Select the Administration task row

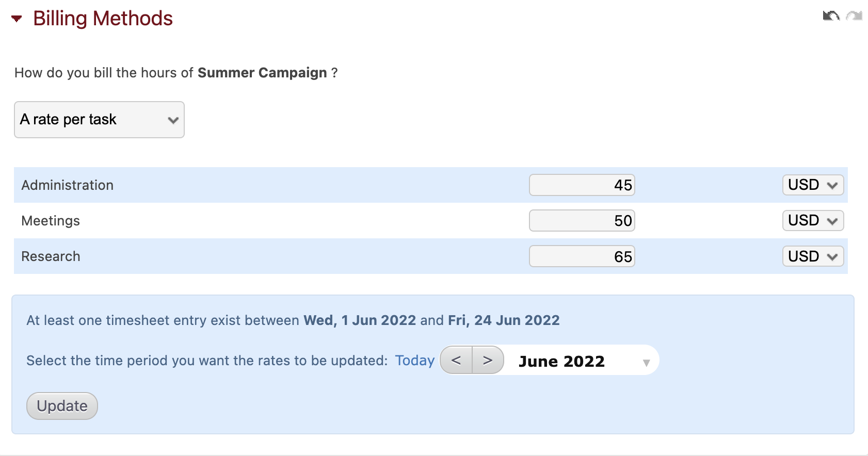(431, 185)
